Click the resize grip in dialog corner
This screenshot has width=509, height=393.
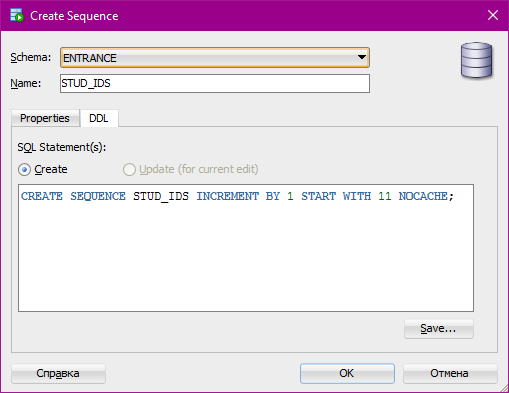point(504,388)
